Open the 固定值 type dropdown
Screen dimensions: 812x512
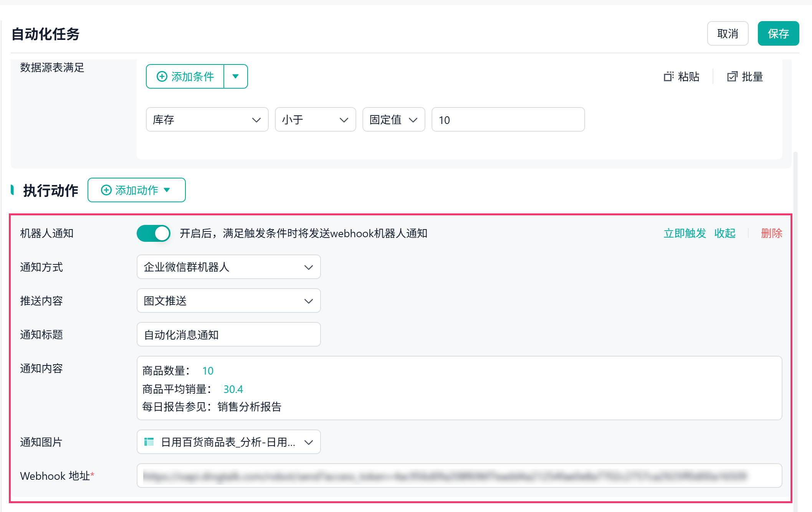394,120
